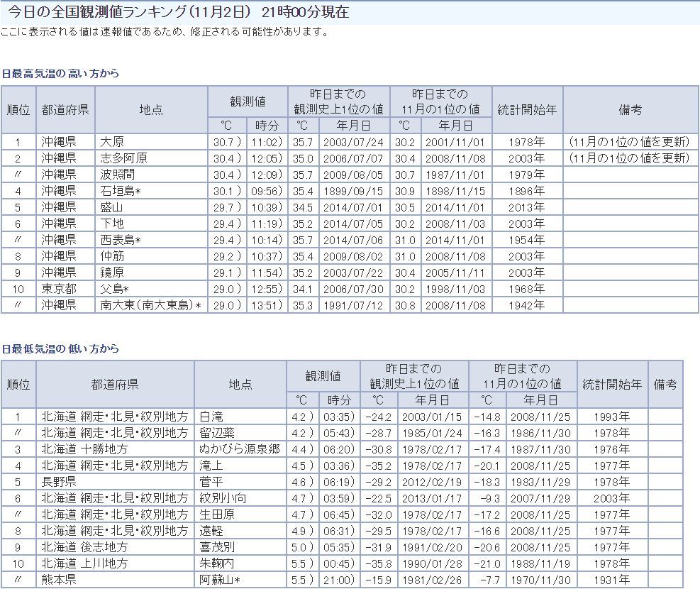This screenshot has height=589, width=700.
Task: Select the 1896年 statistics start year
Action: click(527, 191)
